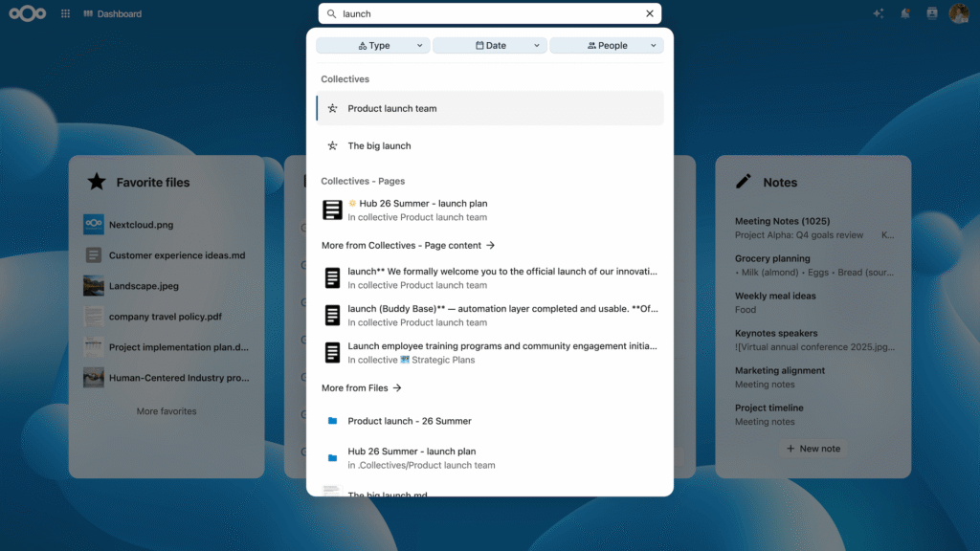
Task: Open Project implementation plan favorite
Action: click(167, 346)
